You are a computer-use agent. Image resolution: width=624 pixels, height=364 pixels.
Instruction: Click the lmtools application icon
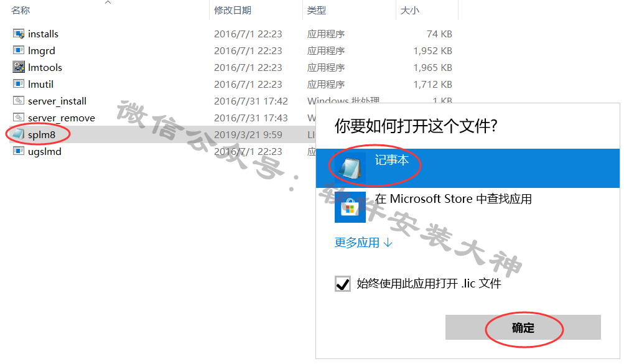19,67
